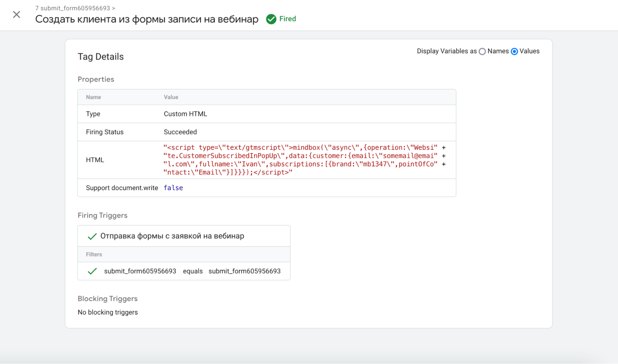Click the Name column header
This screenshot has width=618, height=364.
point(93,97)
